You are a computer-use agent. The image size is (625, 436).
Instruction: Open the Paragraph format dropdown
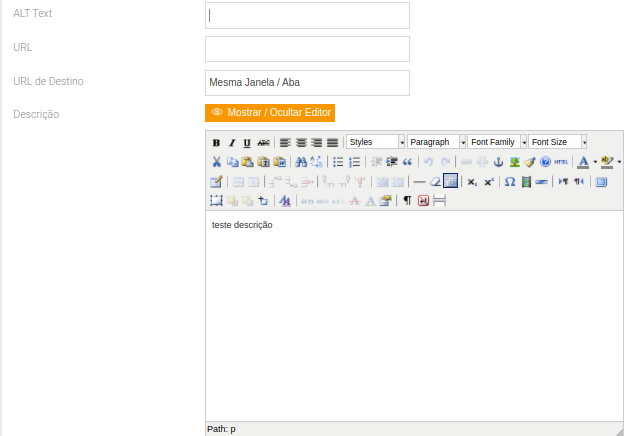pos(436,142)
